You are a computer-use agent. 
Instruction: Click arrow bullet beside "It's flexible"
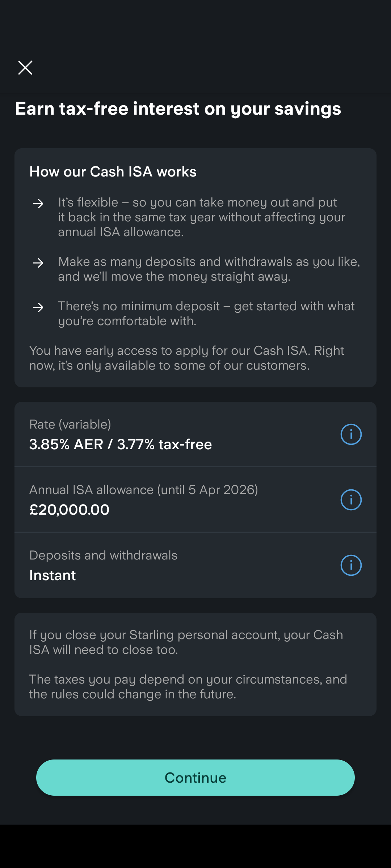click(x=38, y=204)
